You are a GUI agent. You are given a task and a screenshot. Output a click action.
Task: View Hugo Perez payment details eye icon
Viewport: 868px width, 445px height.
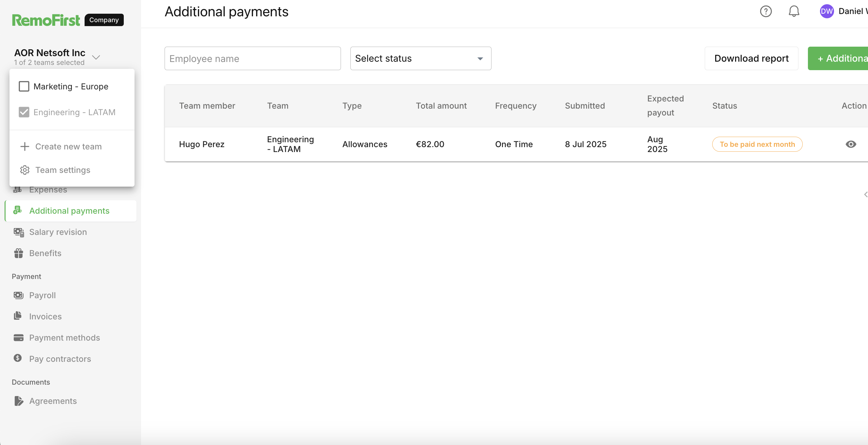[850, 144]
